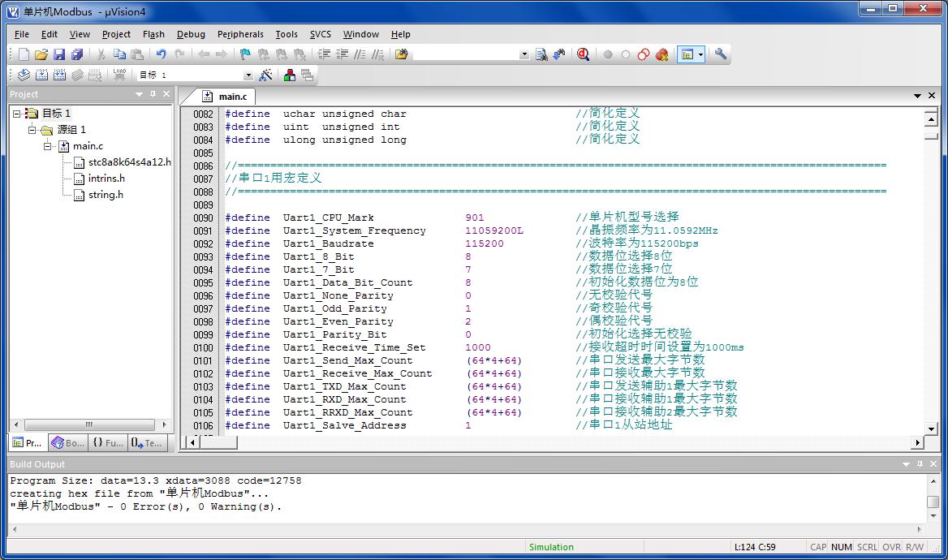Viewport: 948px width, 560px height.
Task: Open the File menu
Action: click(22, 34)
